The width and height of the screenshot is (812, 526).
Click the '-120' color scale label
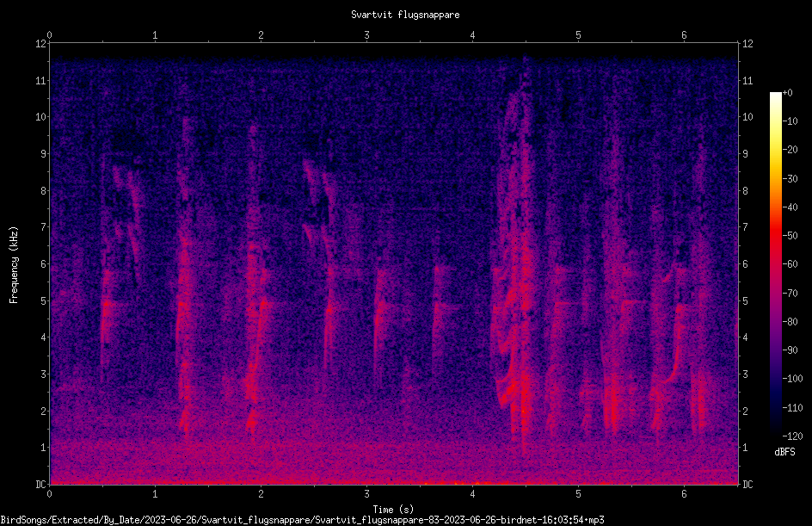coord(792,436)
